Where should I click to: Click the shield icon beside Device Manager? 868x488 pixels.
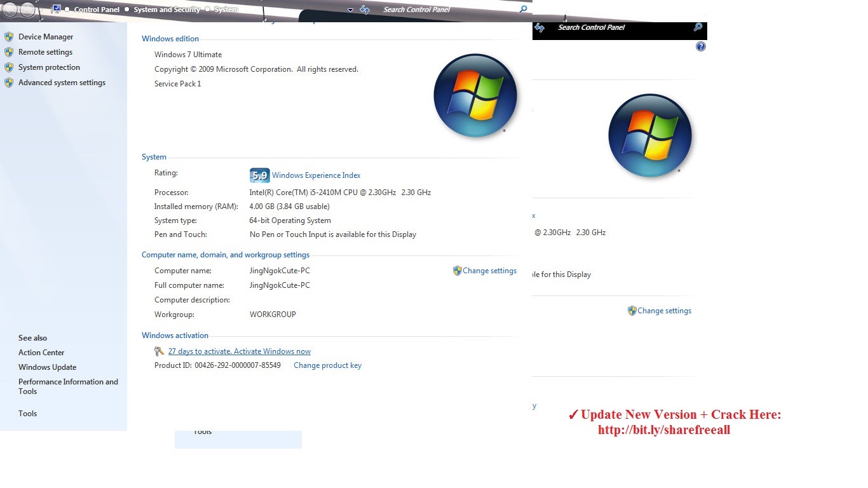pos(9,37)
